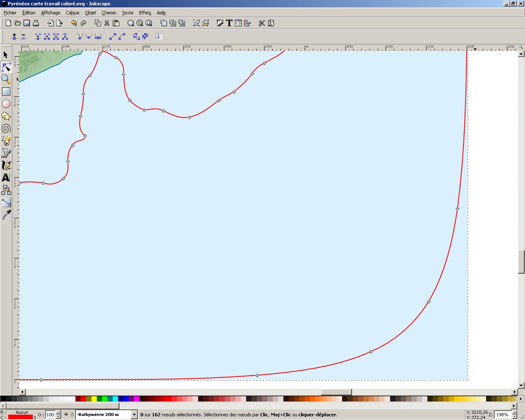Open the XML editor from the toolbar
Viewport: 525px width, 420px height.
[x=238, y=23]
